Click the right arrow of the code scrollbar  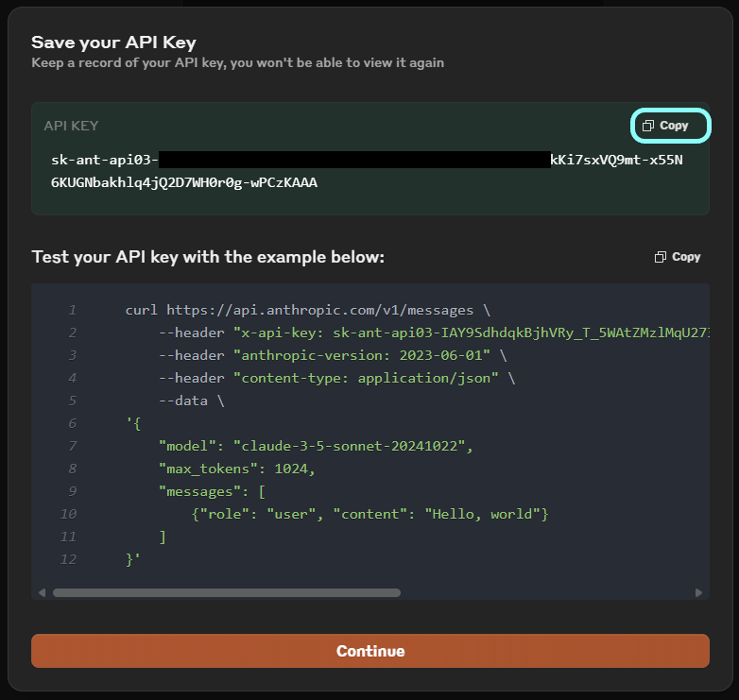coord(698,593)
